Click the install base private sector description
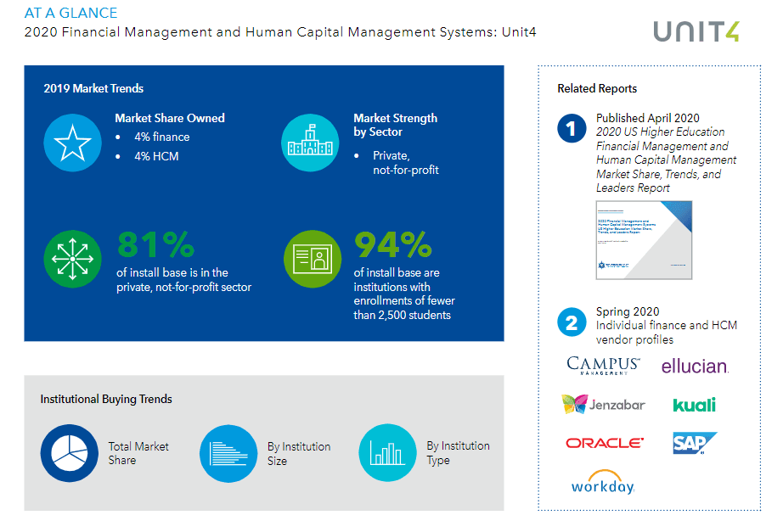Screen dimensions: 783x532 [x=183, y=279]
